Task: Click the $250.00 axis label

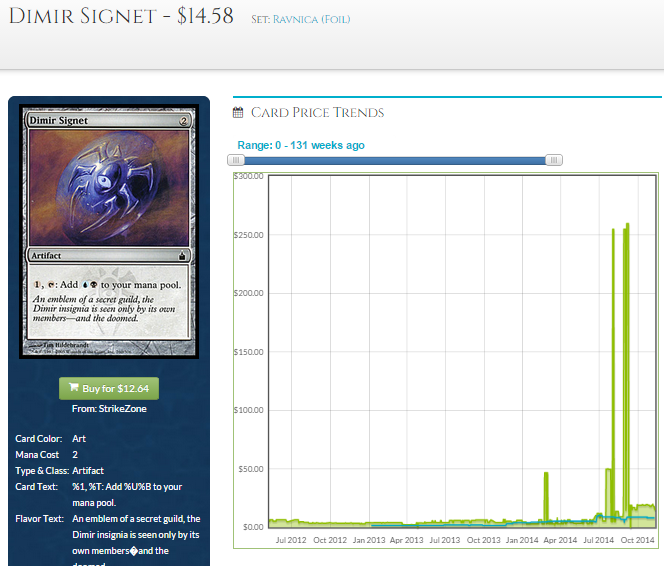Action: pos(249,235)
